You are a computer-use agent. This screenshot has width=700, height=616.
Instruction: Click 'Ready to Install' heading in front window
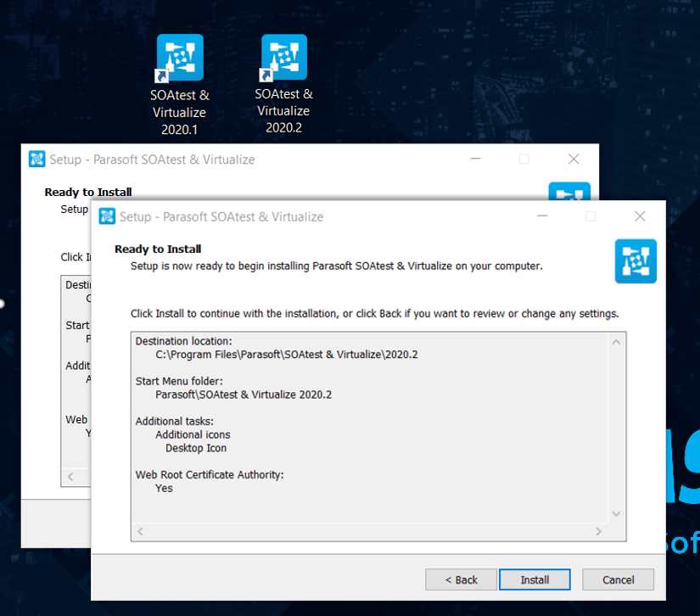(158, 249)
